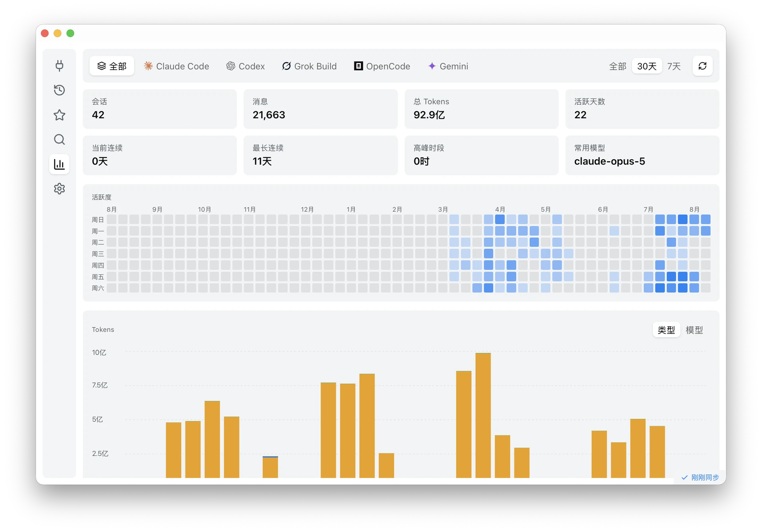
Task: Switch Tokens chart to 类型 view
Action: [x=666, y=330]
